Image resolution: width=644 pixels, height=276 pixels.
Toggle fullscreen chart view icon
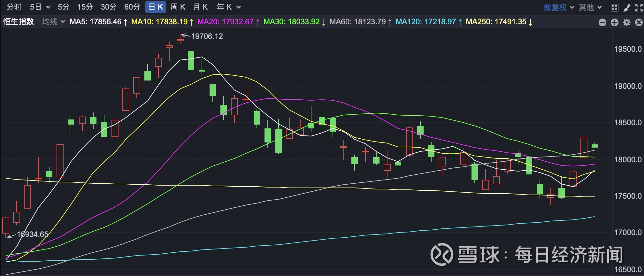coord(639,8)
